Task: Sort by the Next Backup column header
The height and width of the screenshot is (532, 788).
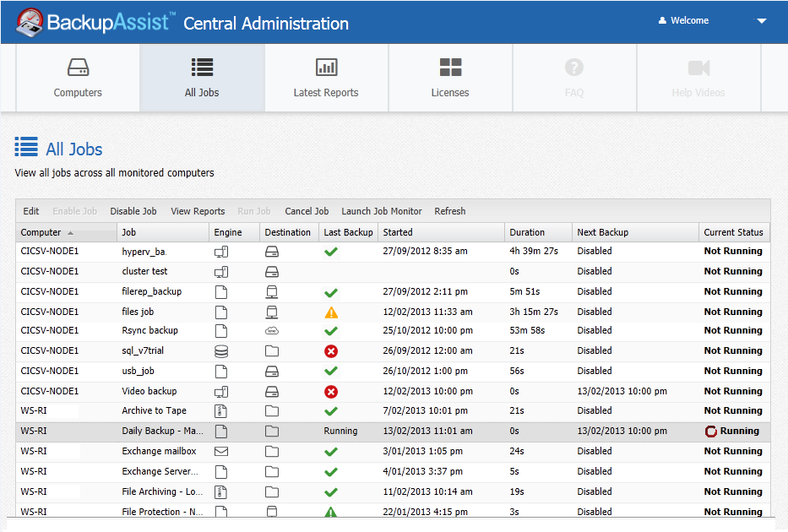Action: coord(635,232)
